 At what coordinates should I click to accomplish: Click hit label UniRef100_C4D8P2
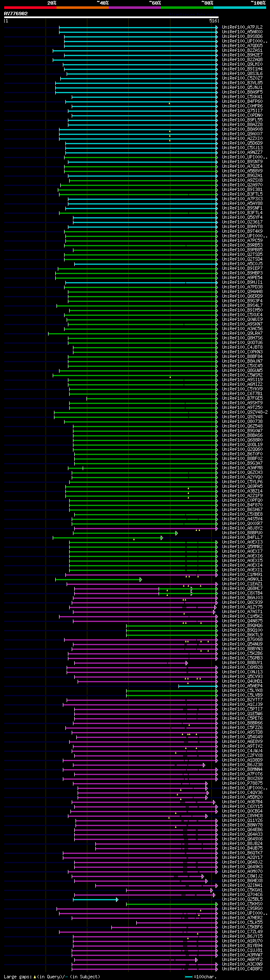coord(242,969)
